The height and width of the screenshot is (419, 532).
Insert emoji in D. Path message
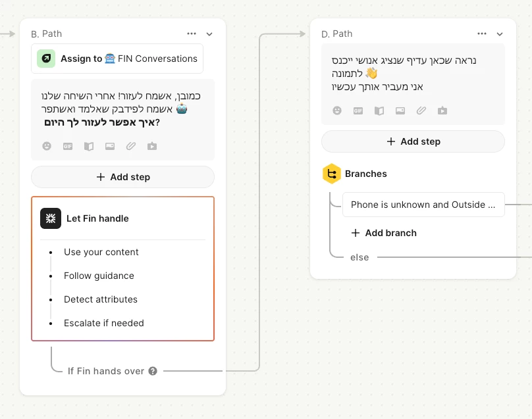coord(337,111)
